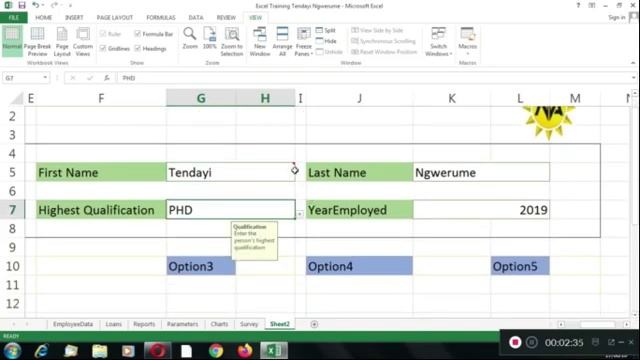This screenshot has width=640, height=360.
Task: Open Excel Help question mark
Action: click(578, 5)
